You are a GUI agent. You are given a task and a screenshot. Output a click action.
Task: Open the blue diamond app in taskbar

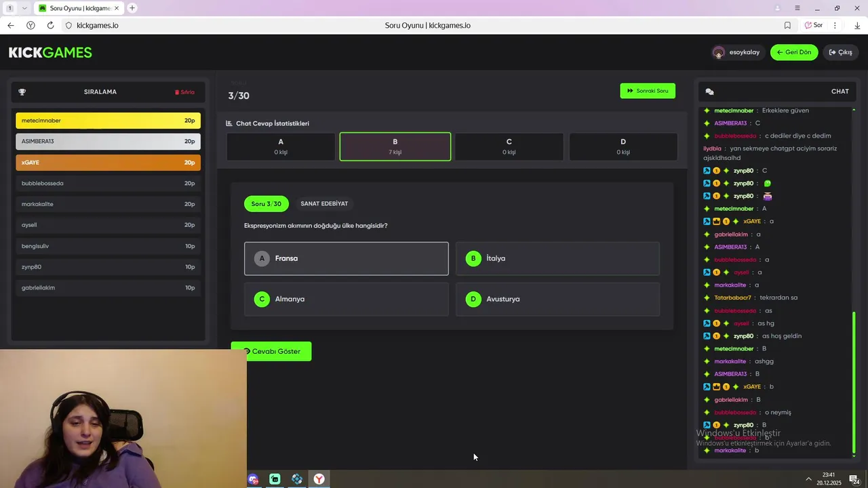297,479
